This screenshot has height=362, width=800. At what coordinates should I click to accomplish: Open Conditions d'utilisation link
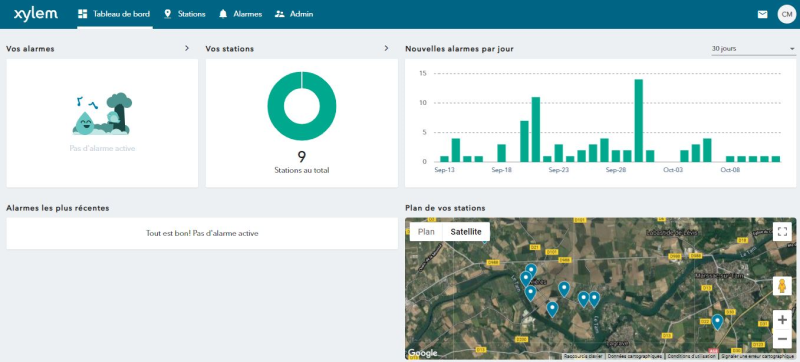pos(691,356)
